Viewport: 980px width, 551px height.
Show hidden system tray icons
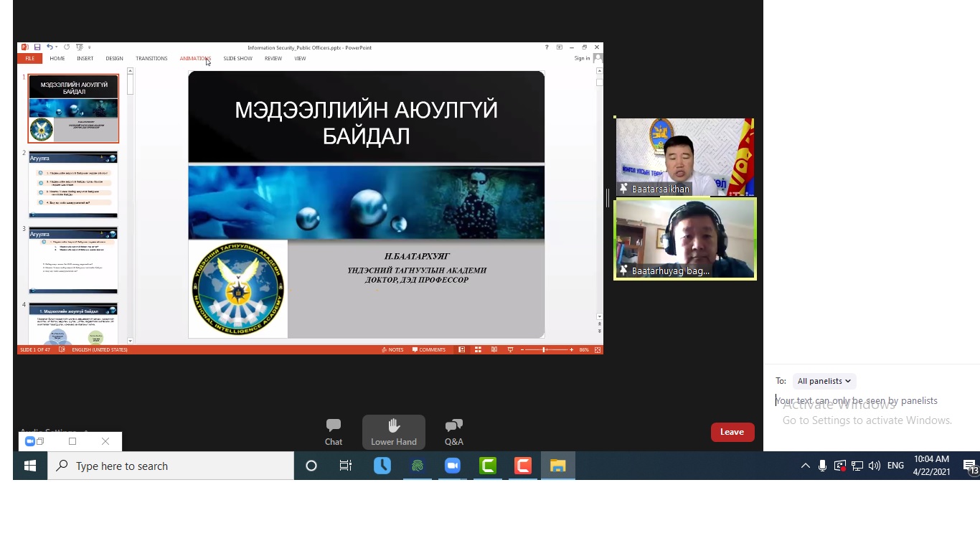coord(805,466)
